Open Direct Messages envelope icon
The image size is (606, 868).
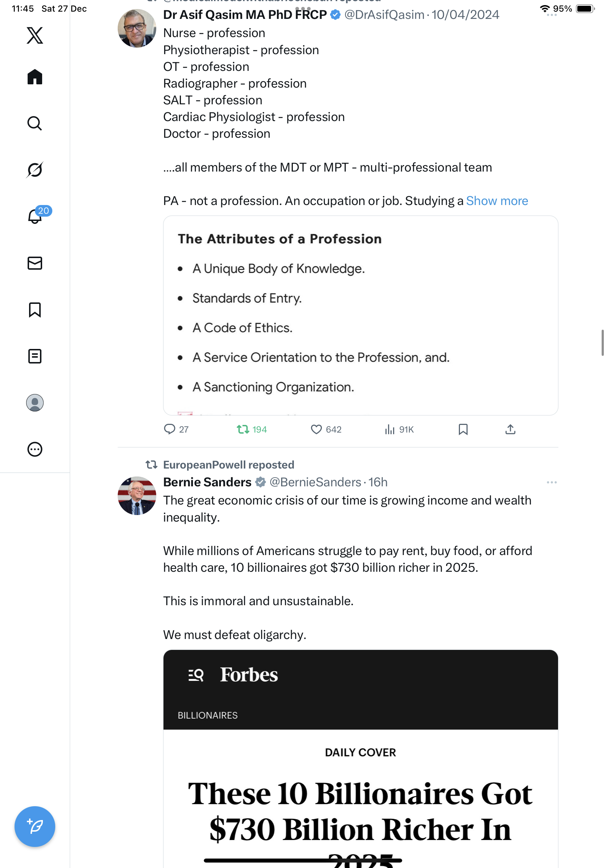[35, 263]
